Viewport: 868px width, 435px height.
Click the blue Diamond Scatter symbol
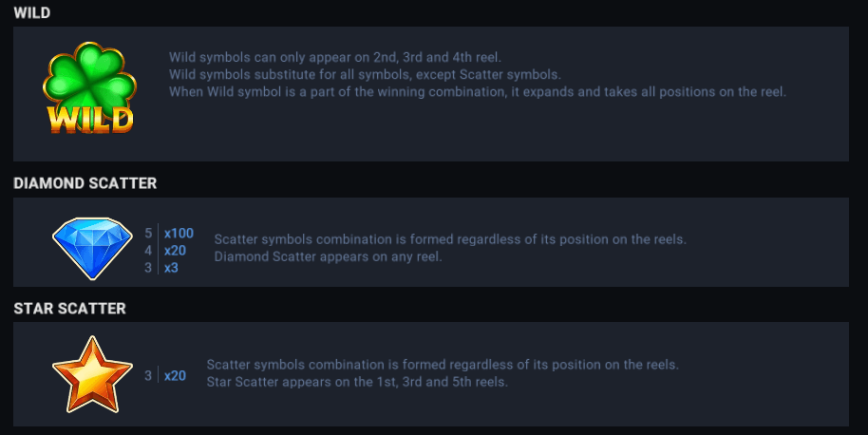click(92, 249)
